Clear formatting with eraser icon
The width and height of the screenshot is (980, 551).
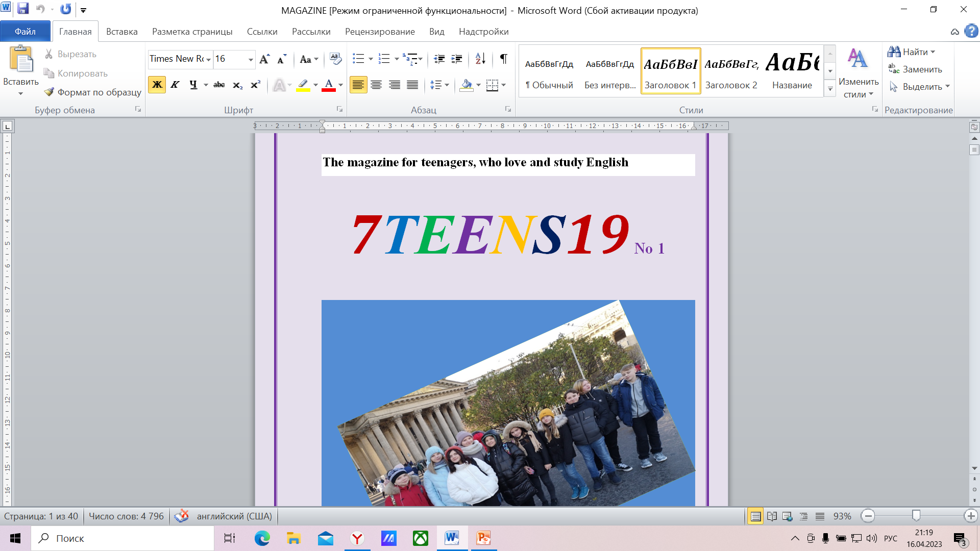(x=335, y=59)
